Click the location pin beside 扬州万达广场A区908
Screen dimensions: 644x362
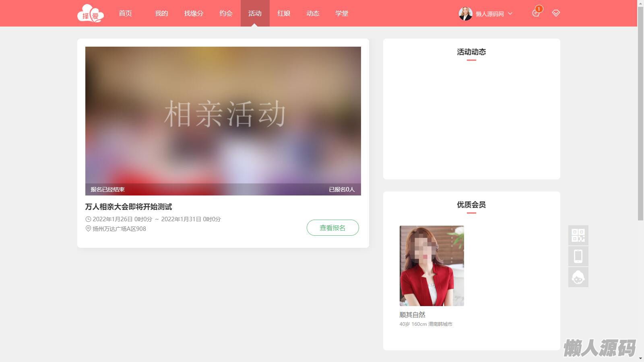coord(88,228)
